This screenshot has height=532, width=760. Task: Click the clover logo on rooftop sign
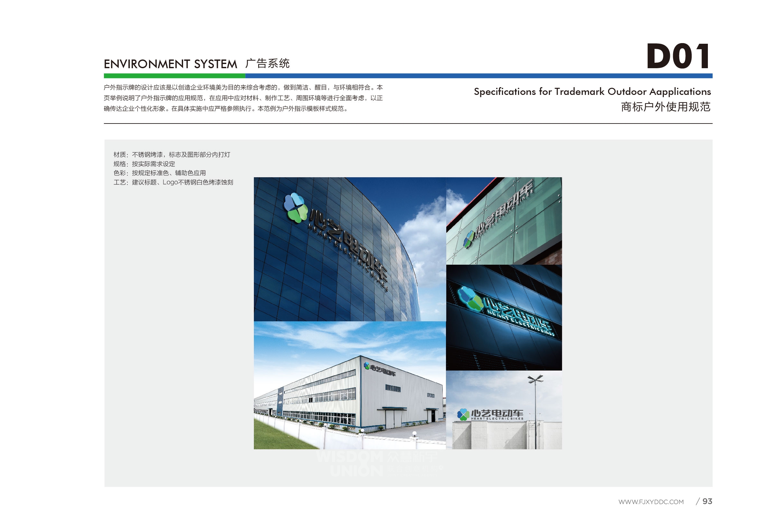(x=463, y=414)
